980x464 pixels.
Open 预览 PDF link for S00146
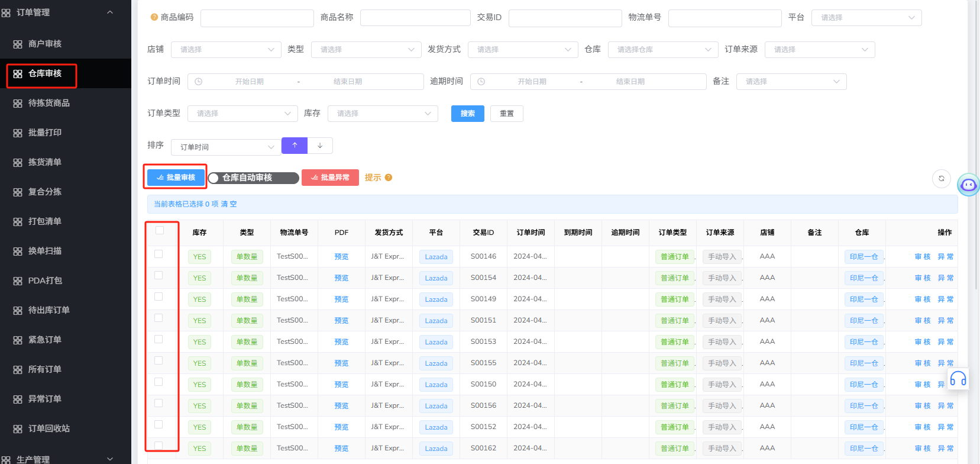(x=341, y=257)
